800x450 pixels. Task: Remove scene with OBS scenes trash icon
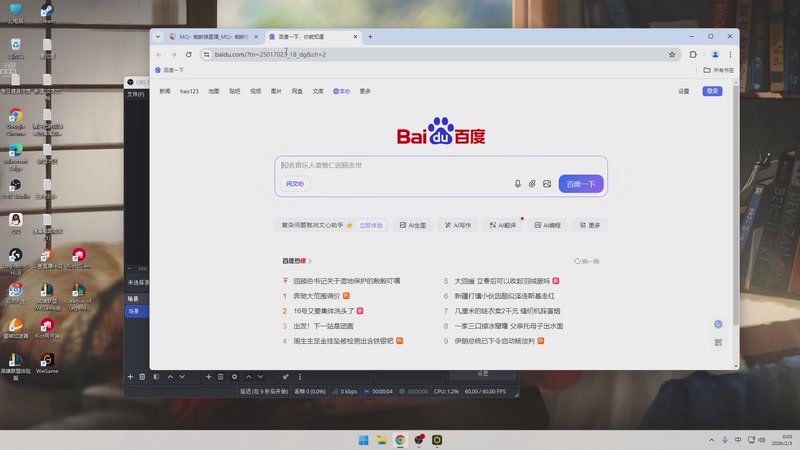tap(142, 377)
